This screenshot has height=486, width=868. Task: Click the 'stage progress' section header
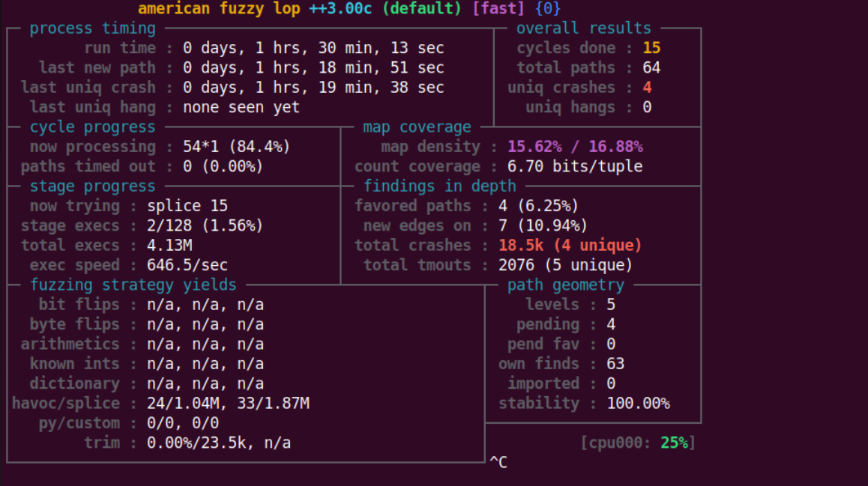point(92,186)
